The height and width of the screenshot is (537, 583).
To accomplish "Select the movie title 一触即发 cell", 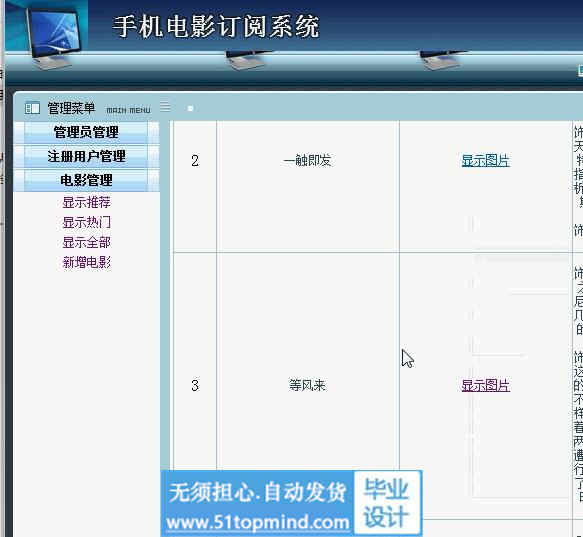I will coord(307,161).
